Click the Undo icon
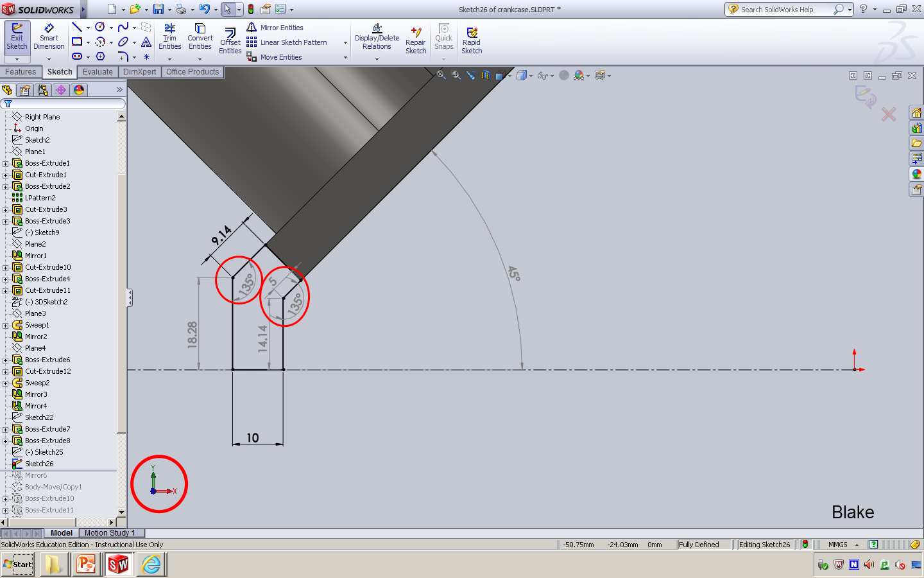 pyautogui.click(x=204, y=9)
